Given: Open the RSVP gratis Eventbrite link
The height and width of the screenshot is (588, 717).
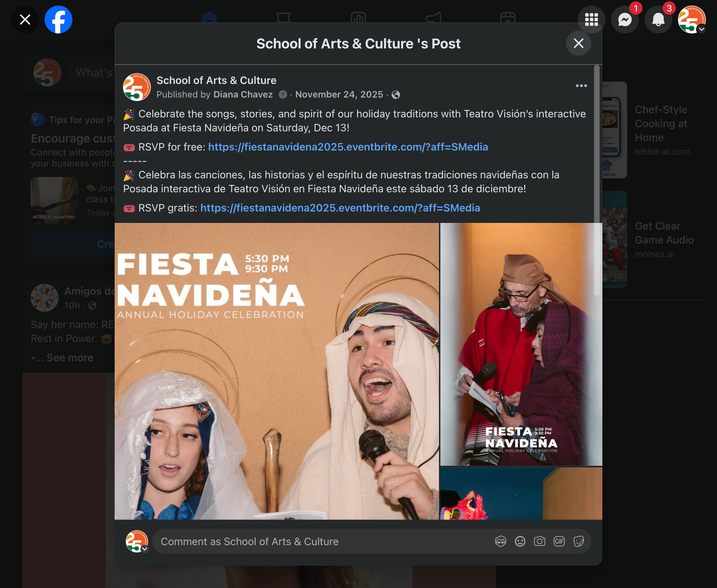Looking at the screenshot, I should point(340,208).
